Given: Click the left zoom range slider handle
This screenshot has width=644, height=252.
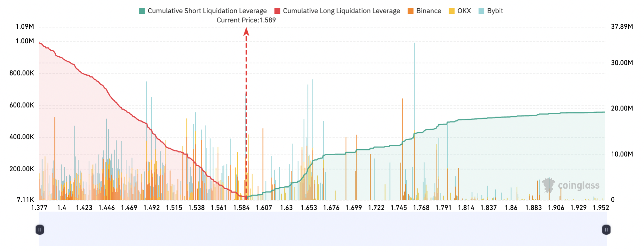Looking at the screenshot, I should coord(40,230).
